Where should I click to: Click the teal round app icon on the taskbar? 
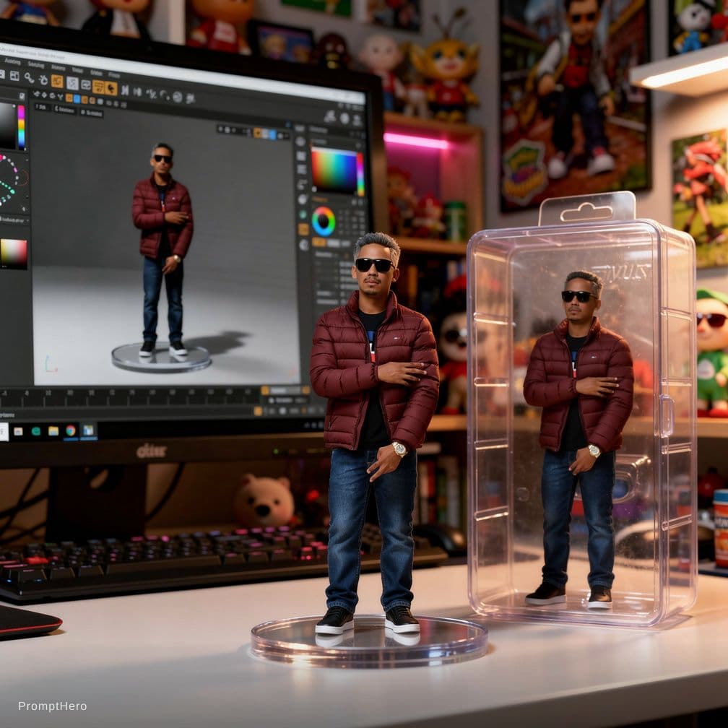click(x=36, y=431)
